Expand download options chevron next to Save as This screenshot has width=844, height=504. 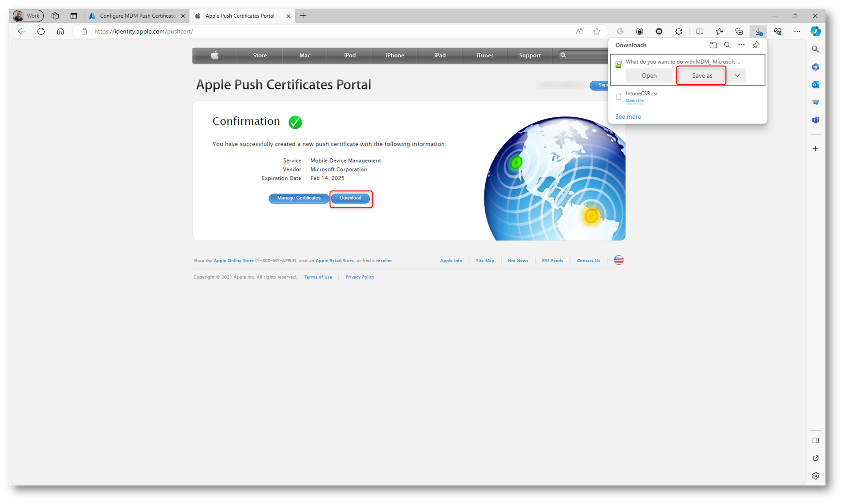pos(737,75)
